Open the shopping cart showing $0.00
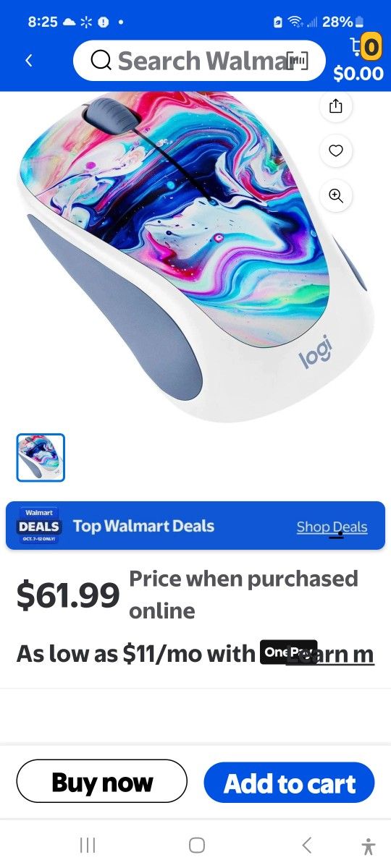 [x=358, y=59]
